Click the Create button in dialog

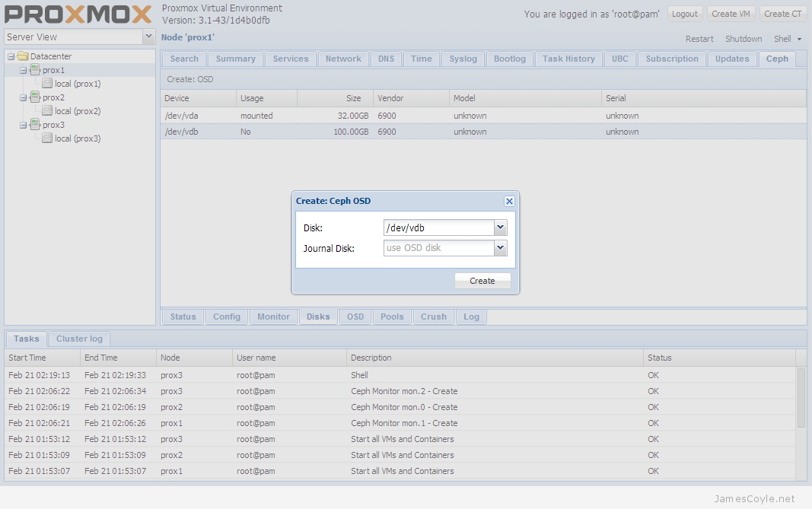click(x=482, y=281)
